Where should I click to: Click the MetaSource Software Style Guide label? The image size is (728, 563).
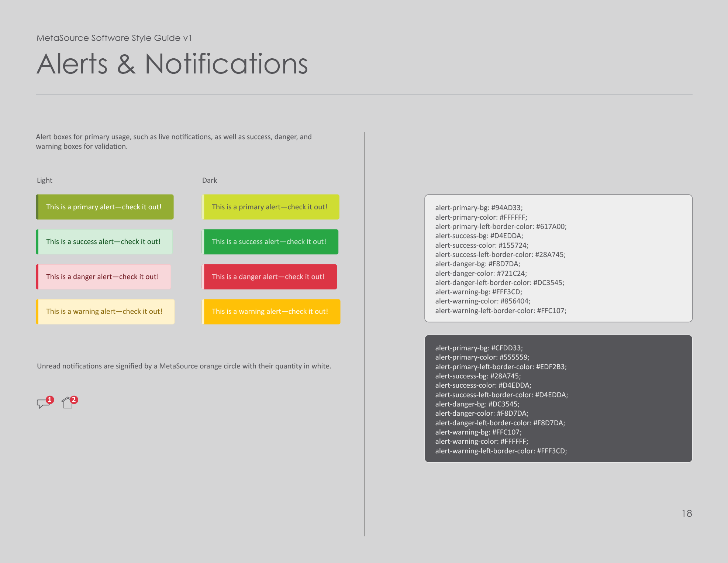[114, 37]
